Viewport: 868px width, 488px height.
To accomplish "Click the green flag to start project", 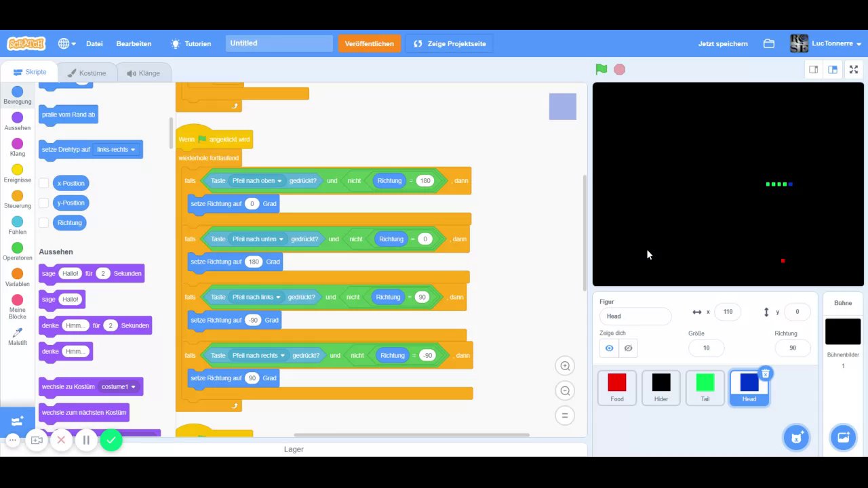I will point(601,69).
